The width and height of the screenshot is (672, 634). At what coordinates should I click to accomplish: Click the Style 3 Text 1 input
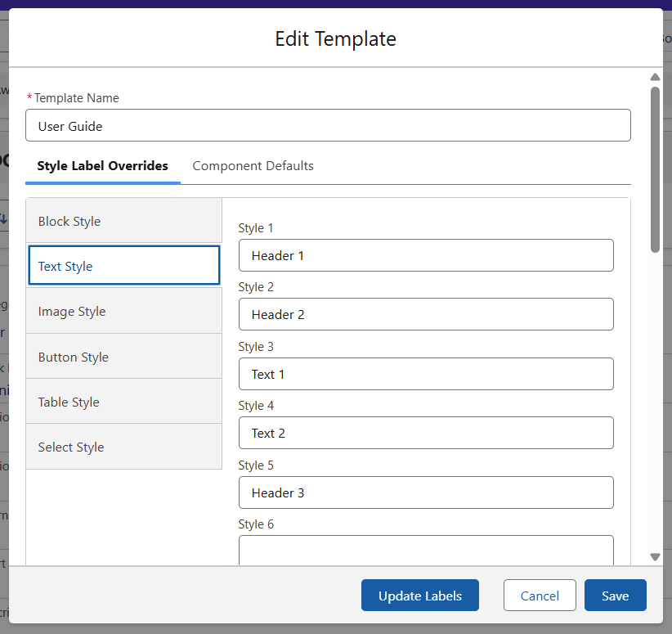click(x=426, y=374)
